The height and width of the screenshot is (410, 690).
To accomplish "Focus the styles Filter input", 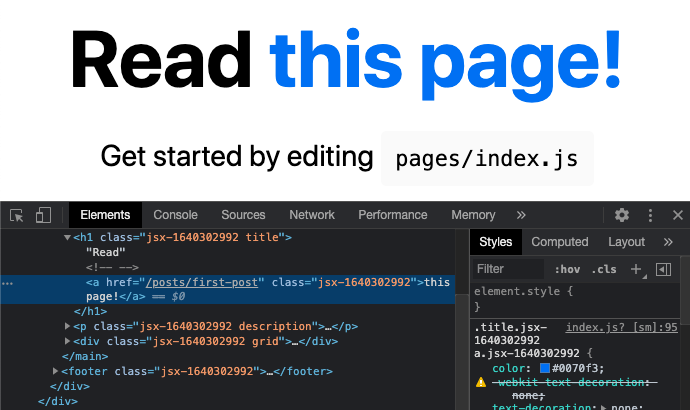I will click(x=509, y=269).
